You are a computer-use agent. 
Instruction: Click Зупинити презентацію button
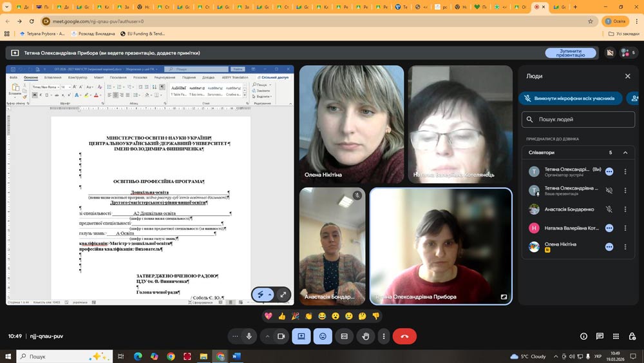[570, 53]
